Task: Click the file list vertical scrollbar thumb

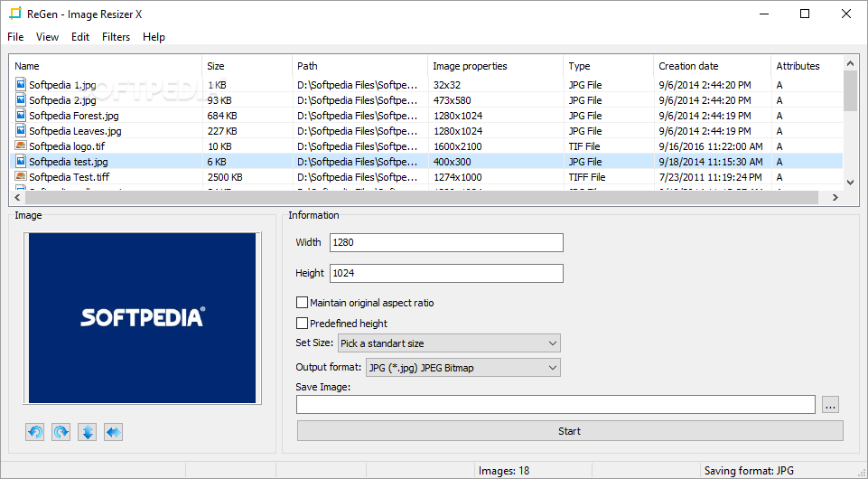Action: coord(851,91)
